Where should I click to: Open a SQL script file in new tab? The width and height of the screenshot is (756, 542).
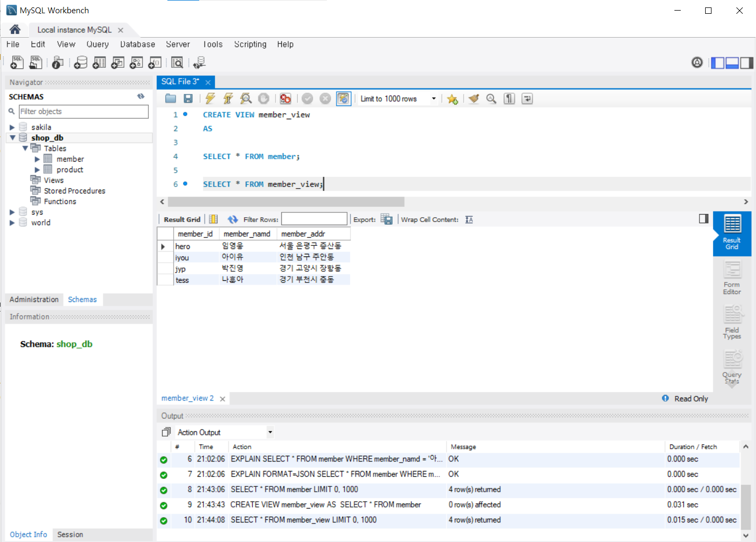pos(35,63)
